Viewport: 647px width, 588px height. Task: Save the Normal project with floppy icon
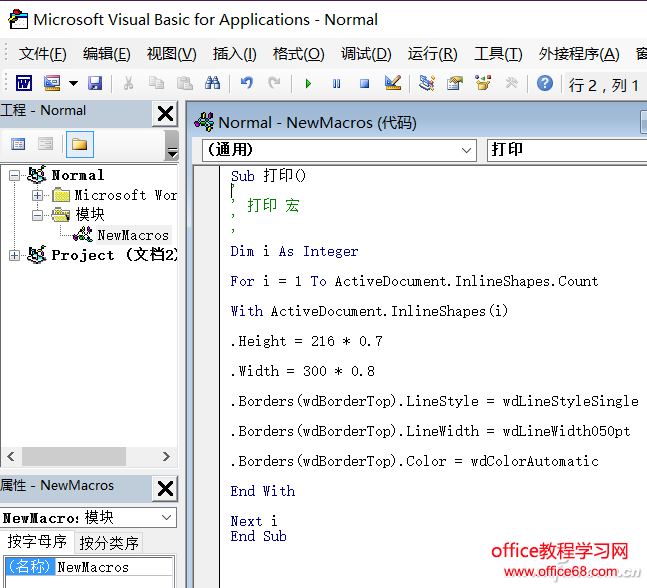[x=95, y=84]
